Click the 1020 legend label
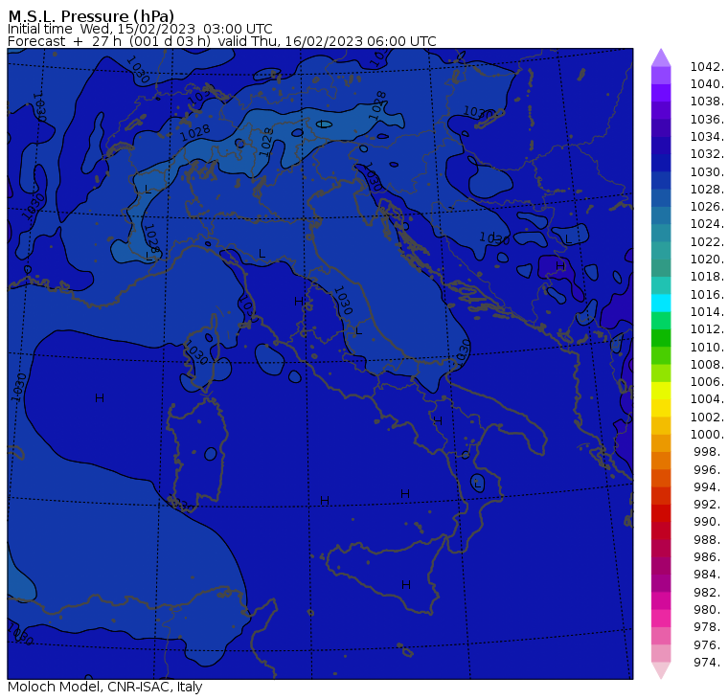 click(x=707, y=259)
